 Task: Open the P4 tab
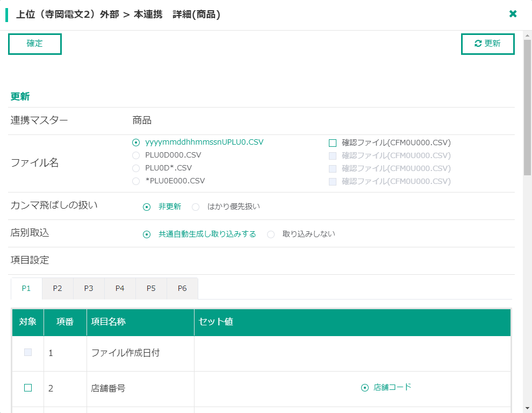pyautogui.click(x=120, y=288)
